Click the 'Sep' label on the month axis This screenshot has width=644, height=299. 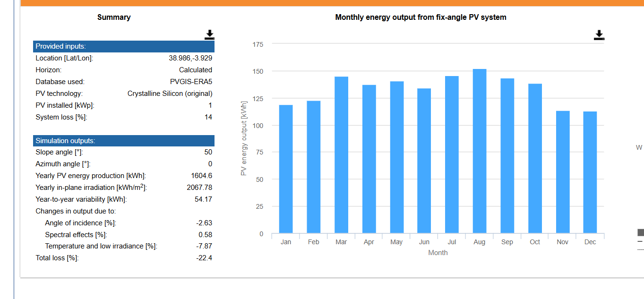click(x=507, y=242)
